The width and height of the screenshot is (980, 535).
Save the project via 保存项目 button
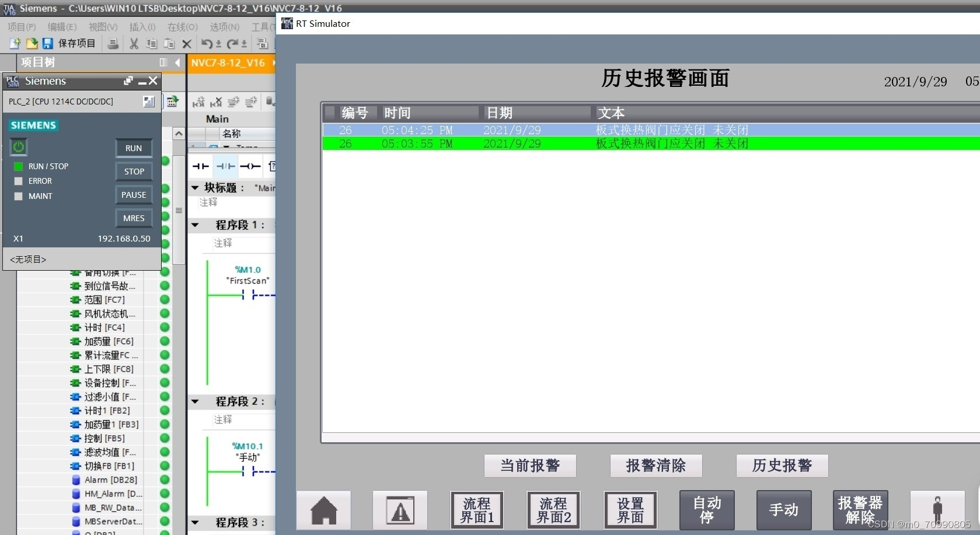tap(69, 44)
